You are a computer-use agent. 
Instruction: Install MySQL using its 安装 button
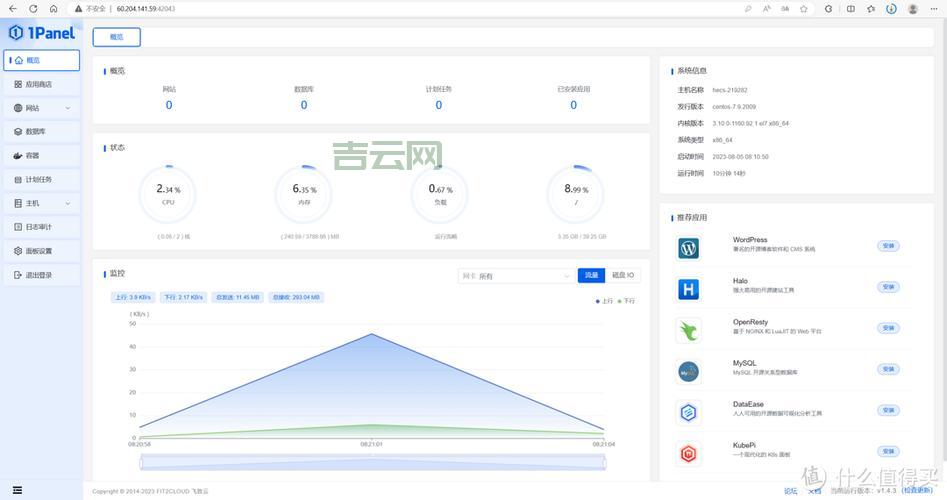click(888, 369)
